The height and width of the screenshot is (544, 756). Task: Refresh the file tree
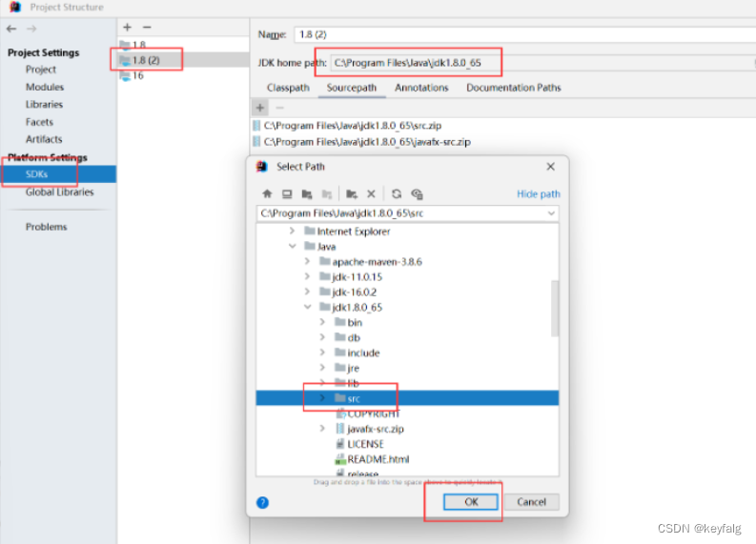pos(397,193)
